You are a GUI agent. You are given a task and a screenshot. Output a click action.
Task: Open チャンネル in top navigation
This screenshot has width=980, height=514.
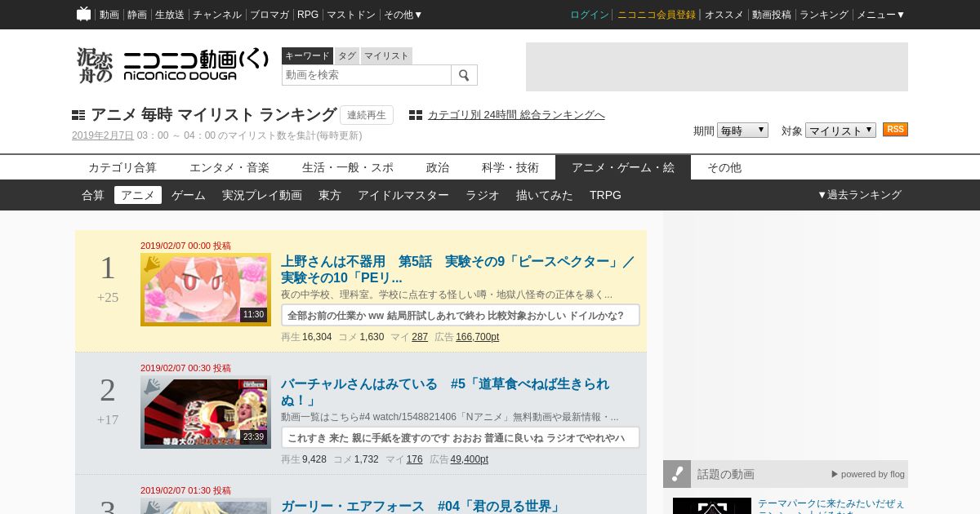[217, 15]
